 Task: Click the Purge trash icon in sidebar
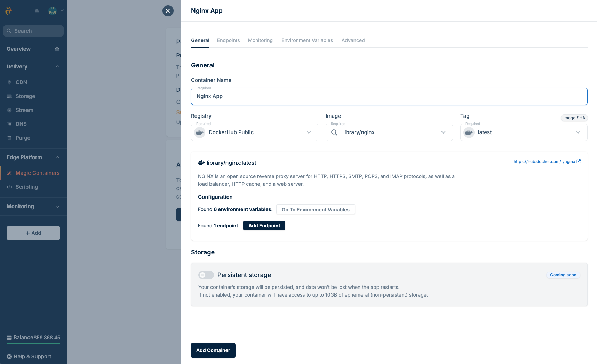(x=9, y=138)
